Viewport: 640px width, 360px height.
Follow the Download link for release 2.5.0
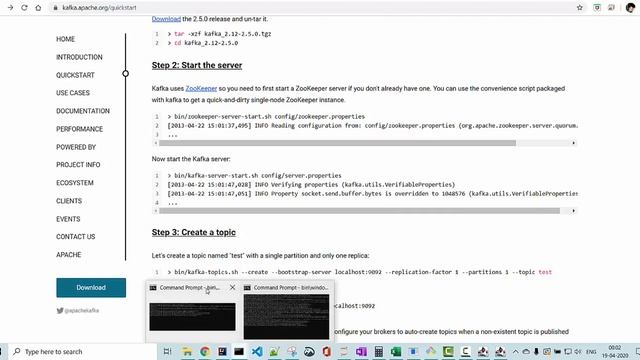pos(166,19)
